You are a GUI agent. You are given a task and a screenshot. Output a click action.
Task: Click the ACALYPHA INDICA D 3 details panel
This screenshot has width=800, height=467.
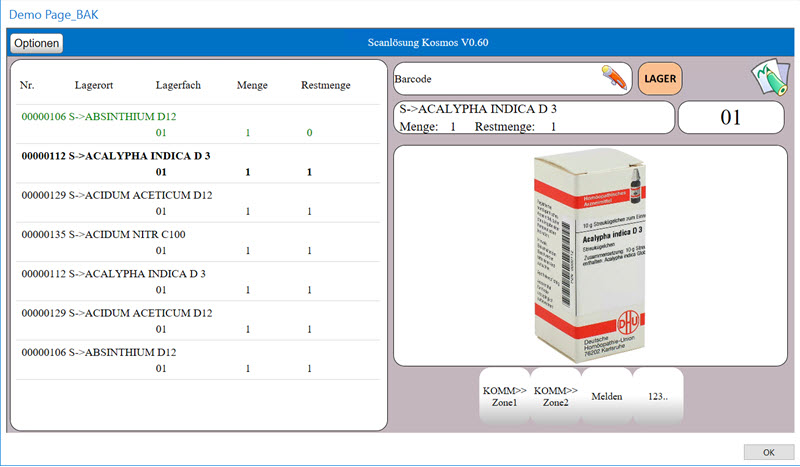tap(533, 117)
